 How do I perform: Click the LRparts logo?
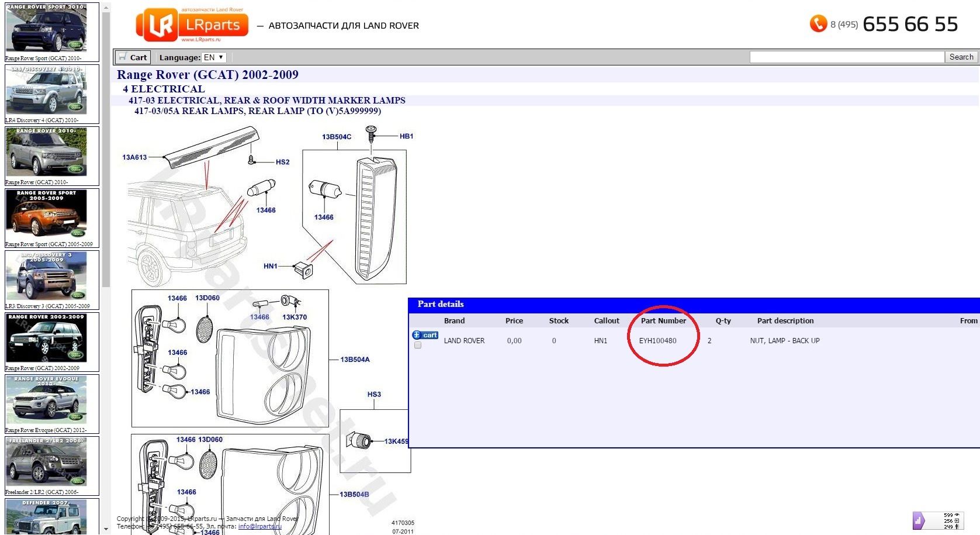pyautogui.click(x=192, y=25)
